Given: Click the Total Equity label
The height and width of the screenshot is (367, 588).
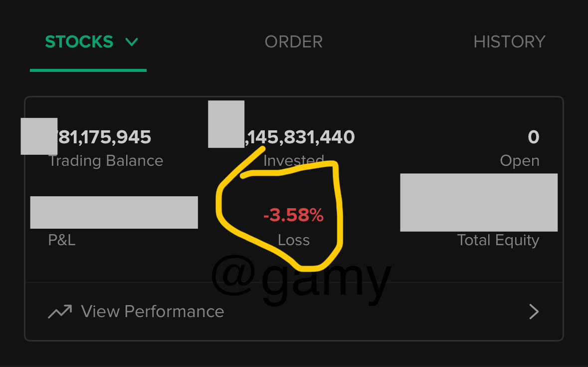Looking at the screenshot, I should point(498,240).
